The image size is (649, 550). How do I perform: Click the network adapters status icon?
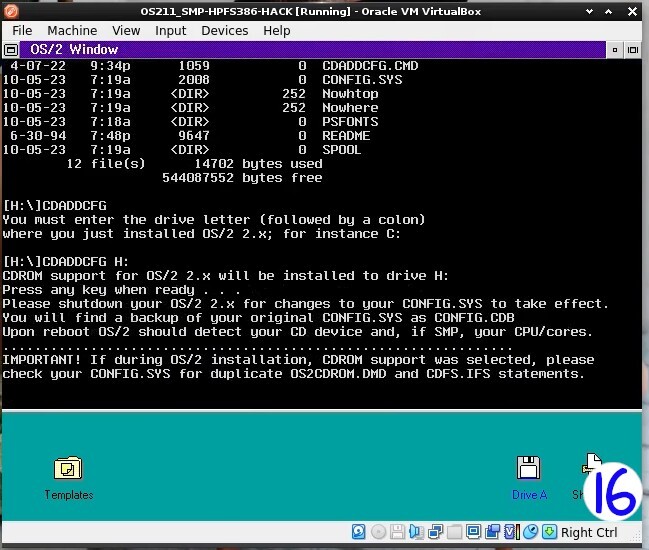point(435,532)
